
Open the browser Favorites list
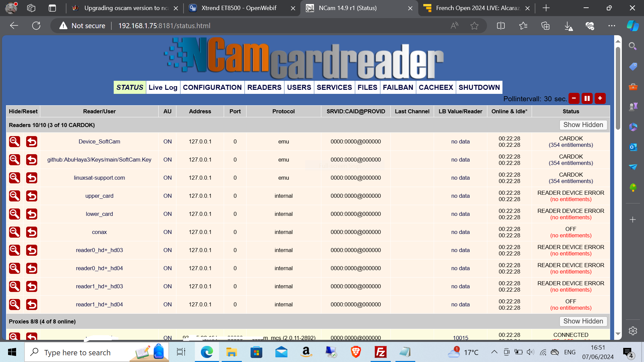(523, 26)
